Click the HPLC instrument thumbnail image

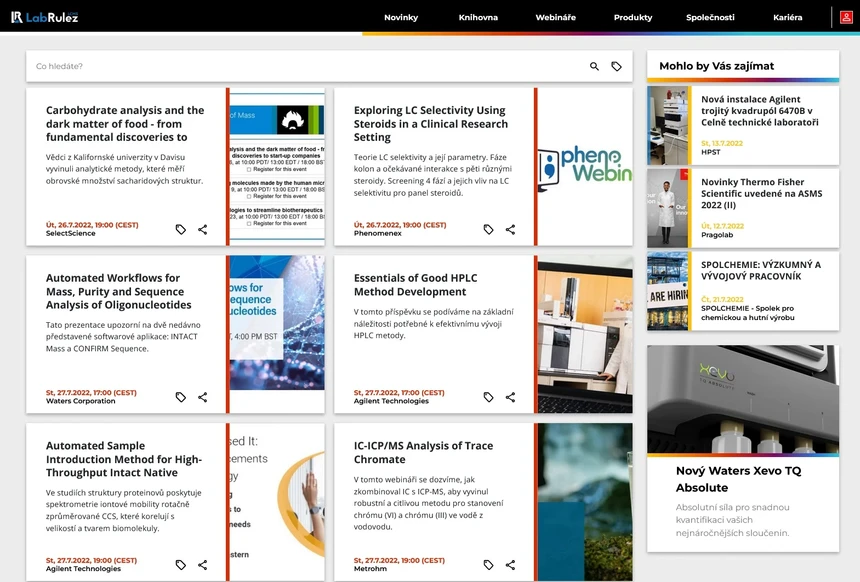pos(585,334)
